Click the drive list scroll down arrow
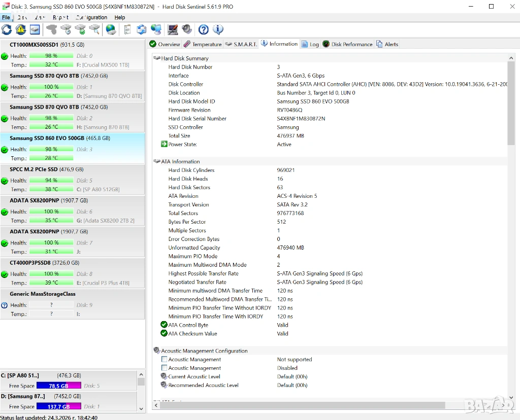The height and width of the screenshot is (420, 520). pyautogui.click(x=141, y=408)
